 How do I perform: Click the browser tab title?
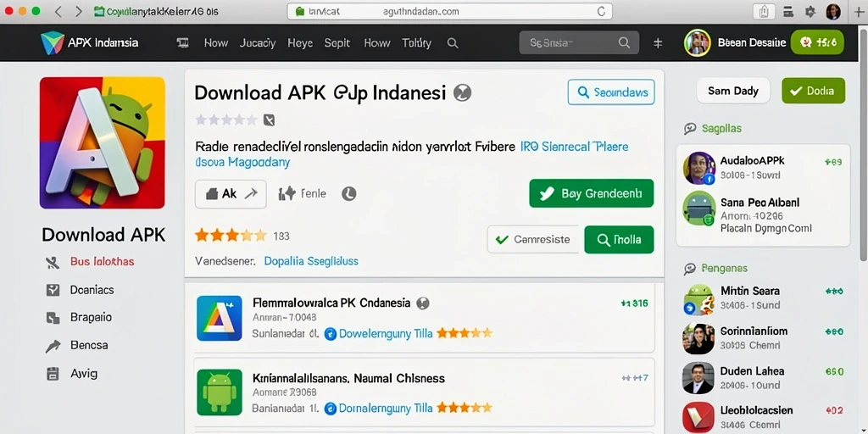(x=156, y=12)
